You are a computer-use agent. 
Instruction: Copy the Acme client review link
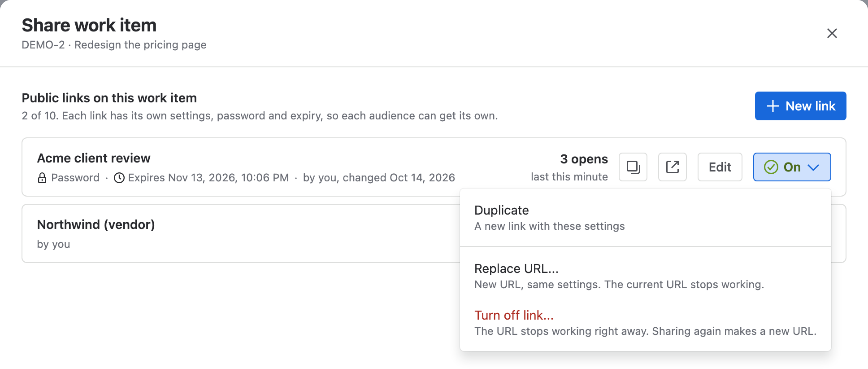pyautogui.click(x=633, y=167)
